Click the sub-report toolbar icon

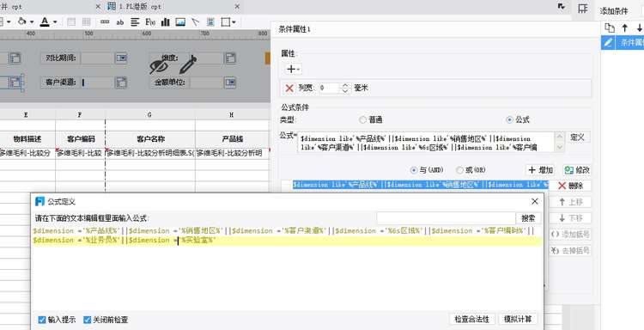pyautogui.click(x=210, y=21)
